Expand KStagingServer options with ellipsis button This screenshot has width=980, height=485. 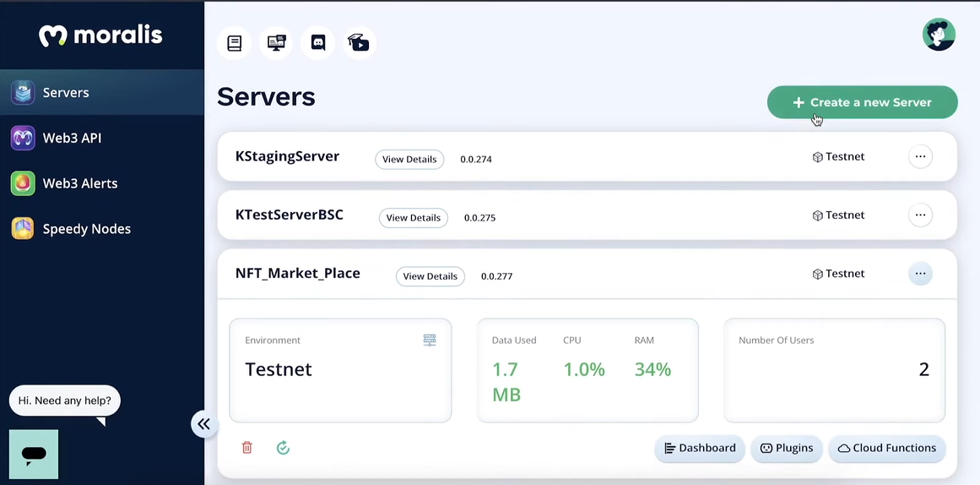(x=920, y=156)
